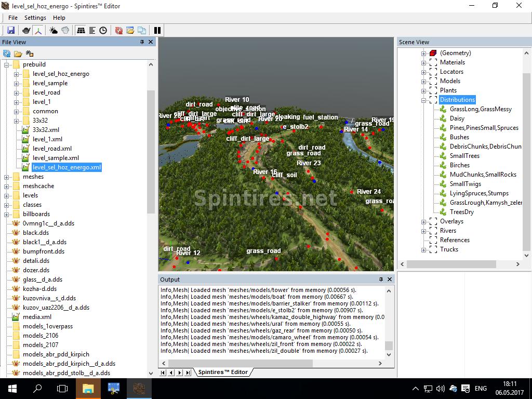Select the Spintires Editor output tab
Viewport: 532px width, 399px height.
coord(223,372)
